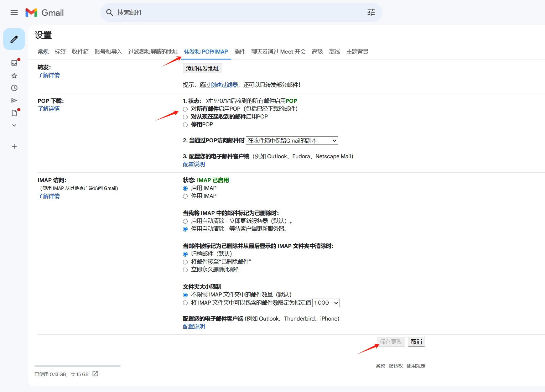
Task: Open Starred mail star icon
Action: click(x=14, y=76)
